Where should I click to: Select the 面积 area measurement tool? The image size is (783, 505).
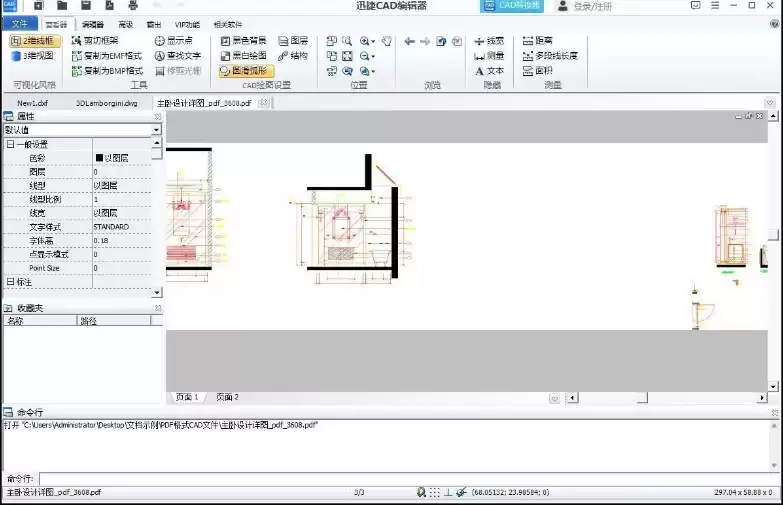537,71
